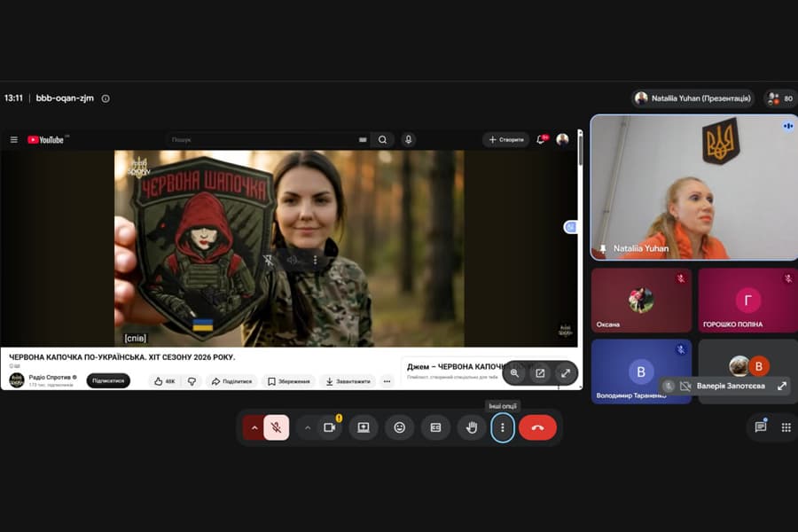This screenshot has width=798, height=532.
Task: Zoom the presentation with magnifier control
Action: tap(514, 373)
